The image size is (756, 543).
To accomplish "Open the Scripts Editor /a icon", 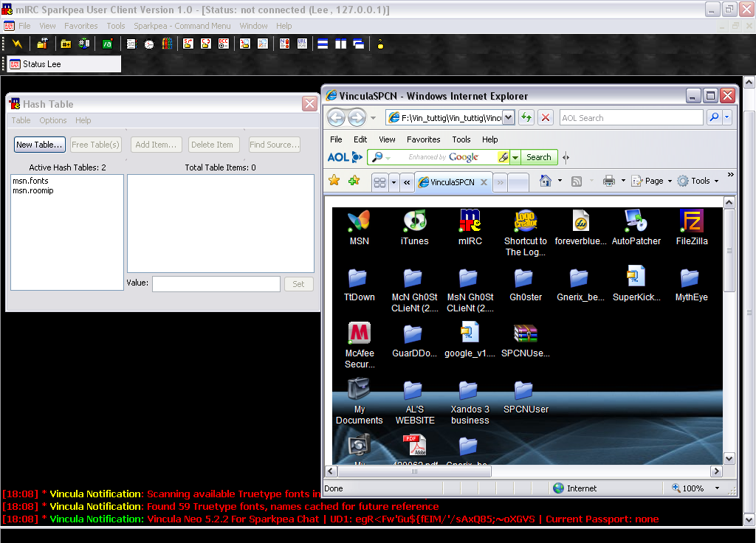I will point(107,44).
